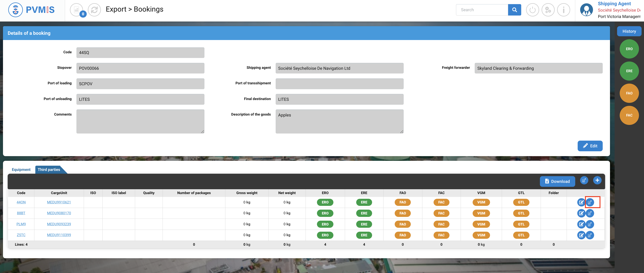The height and width of the screenshot is (273, 644).
Task: Click the PVMIS logo icon
Action: click(16, 10)
